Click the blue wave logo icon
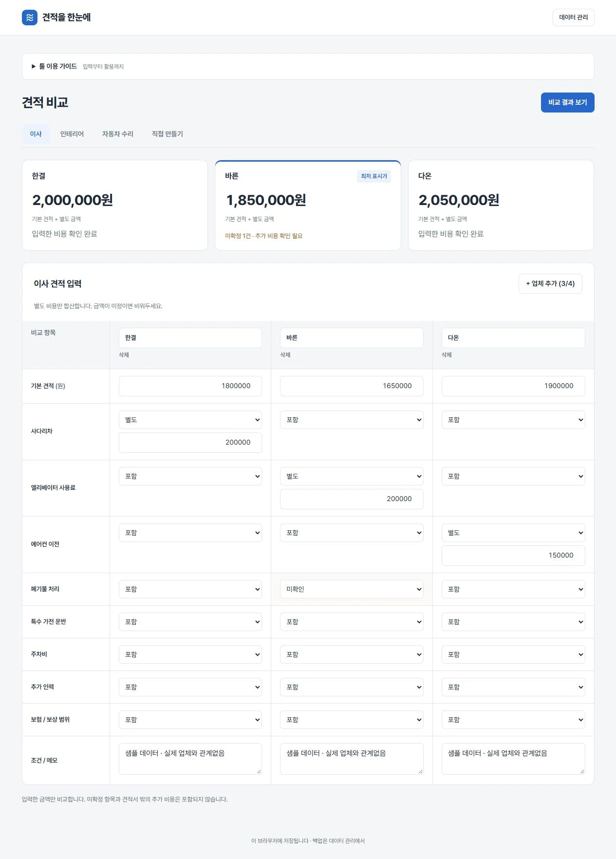616x859 pixels. pyautogui.click(x=30, y=18)
